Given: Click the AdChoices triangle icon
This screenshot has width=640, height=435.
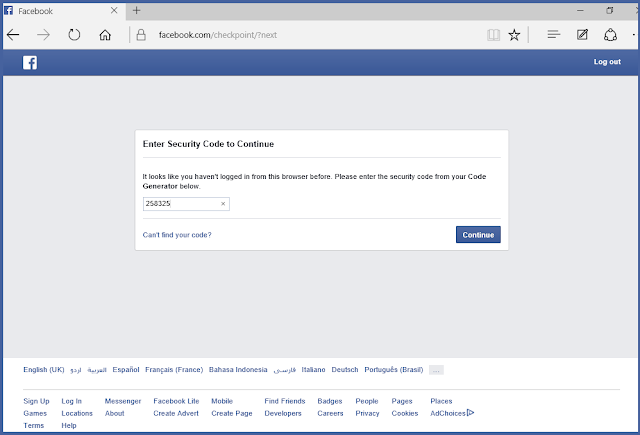Looking at the screenshot, I should [470, 413].
